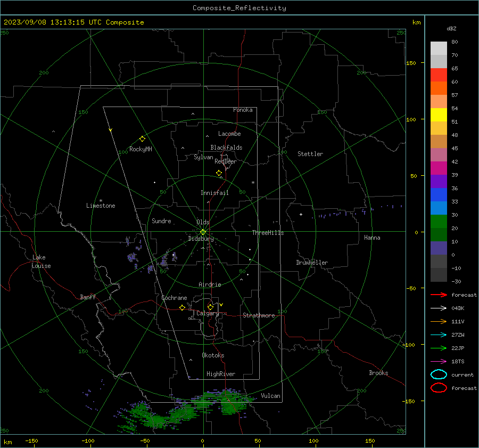Click the Sundre town label
This screenshot has height=448, width=479.
[x=161, y=221]
